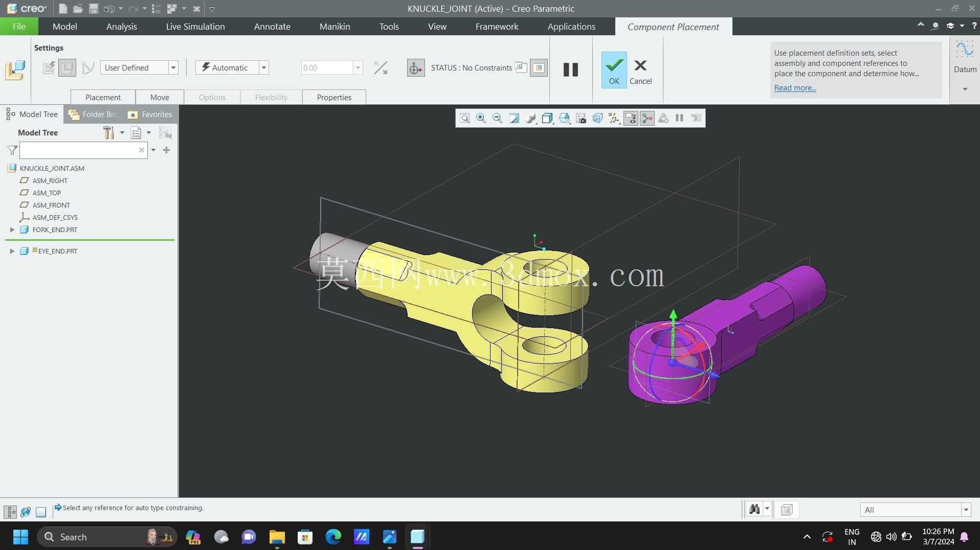Open the Placement tab panel

click(103, 97)
